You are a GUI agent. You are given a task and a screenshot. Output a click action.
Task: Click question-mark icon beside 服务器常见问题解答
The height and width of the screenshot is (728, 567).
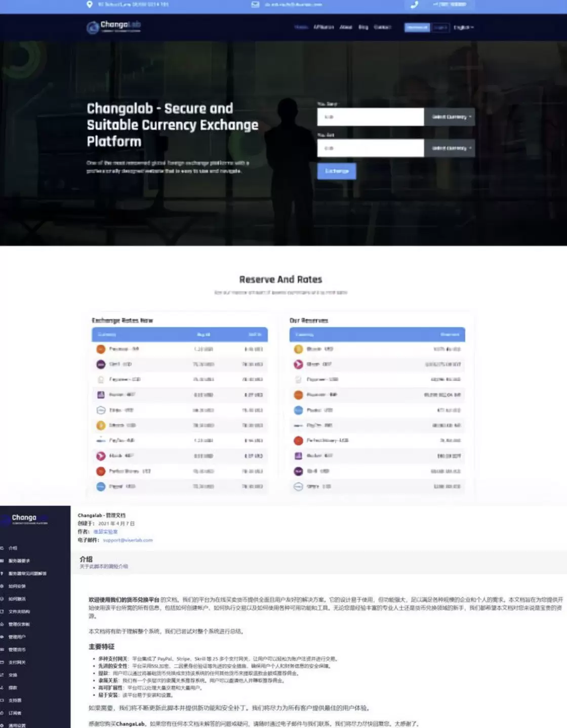tap(2, 574)
